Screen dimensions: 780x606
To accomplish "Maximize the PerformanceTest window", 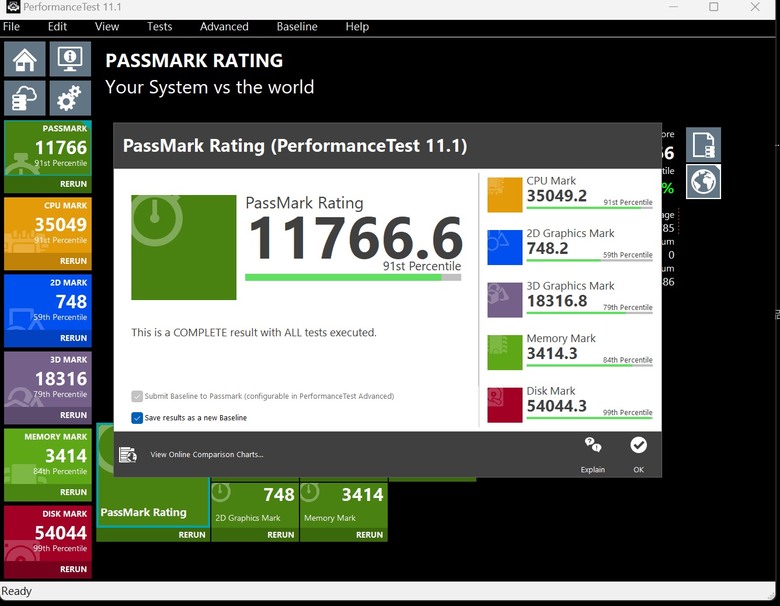I will 713,7.
